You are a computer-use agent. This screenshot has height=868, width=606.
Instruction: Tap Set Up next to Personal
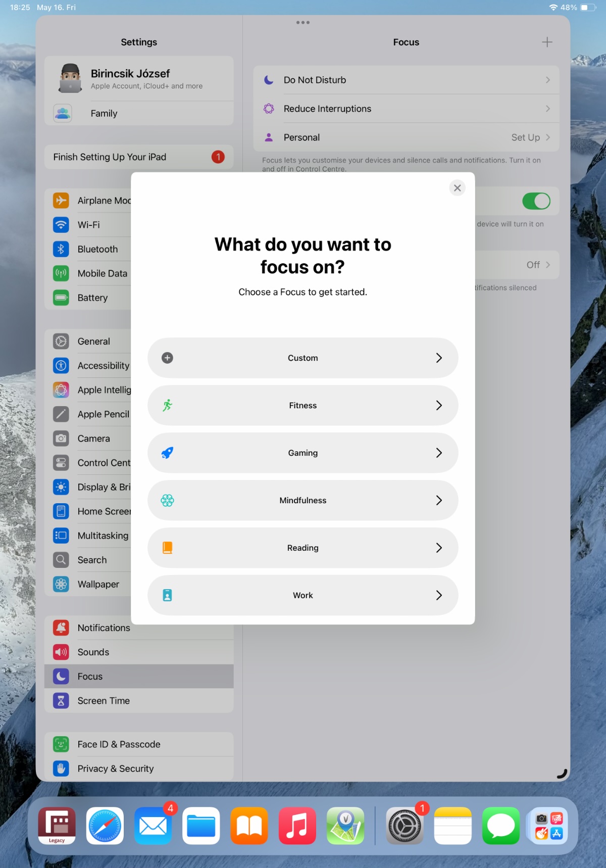tap(526, 137)
